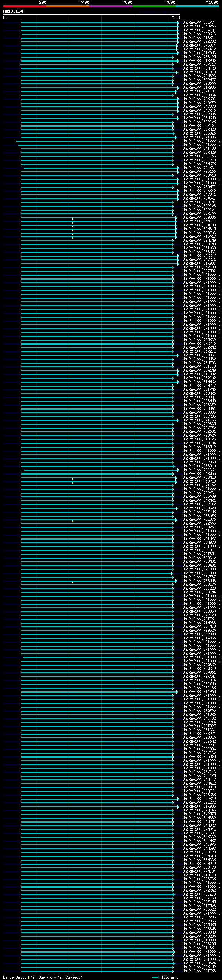This screenshot has width=222, height=980.
Task: Click the cyan alignment bar for UniRef100_Q8LPC4
Action: coord(100,23)
